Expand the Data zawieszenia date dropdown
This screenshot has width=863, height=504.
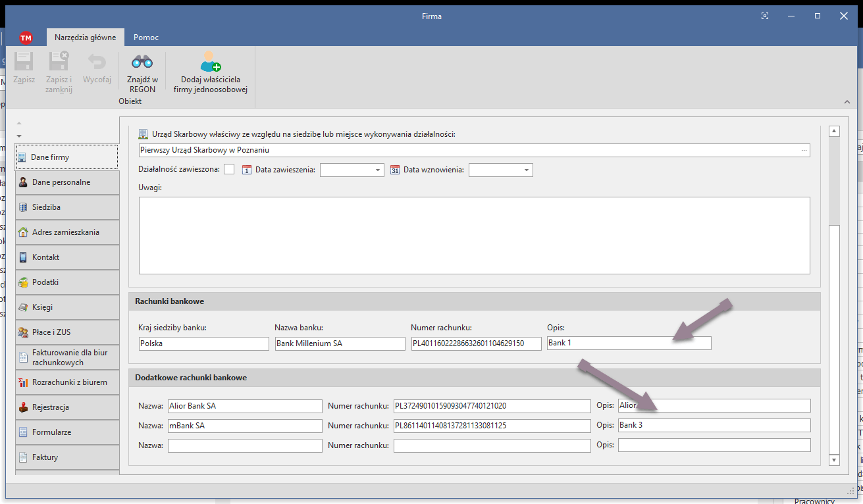point(378,170)
